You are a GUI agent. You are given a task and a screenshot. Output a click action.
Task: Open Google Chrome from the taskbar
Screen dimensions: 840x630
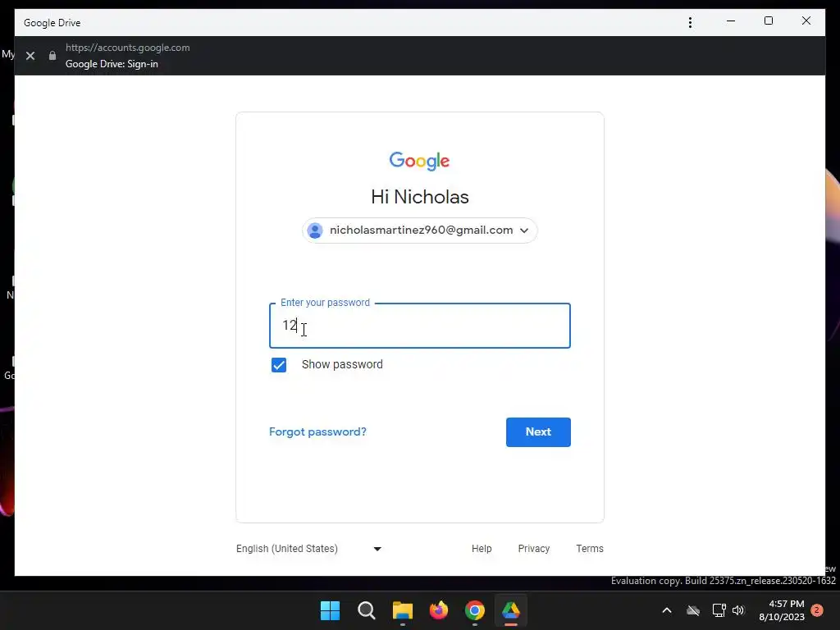coord(475,610)
